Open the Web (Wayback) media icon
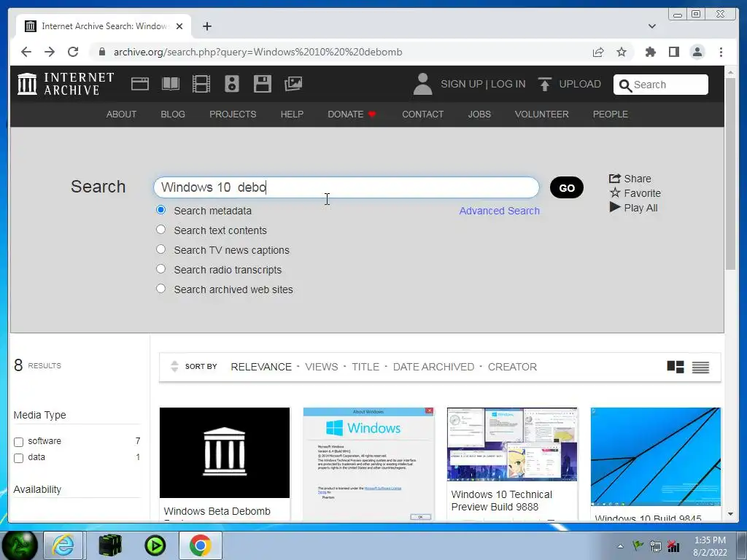The image size is (747, 560). (140, 84)
